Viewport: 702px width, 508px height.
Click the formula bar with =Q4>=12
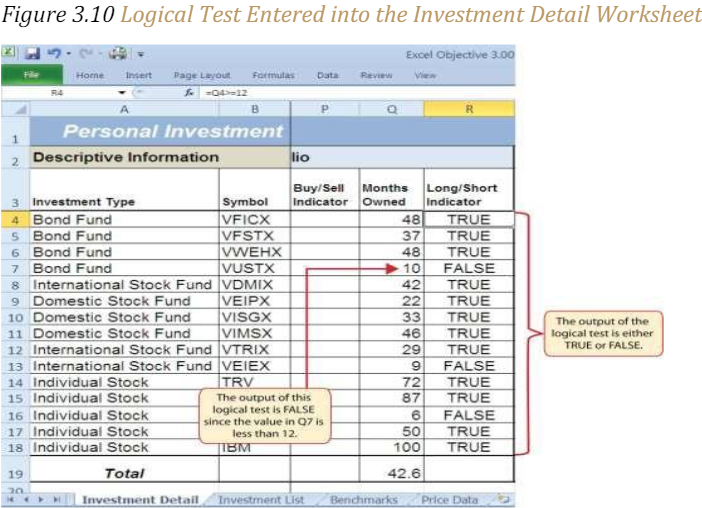[x=358, y=93]
